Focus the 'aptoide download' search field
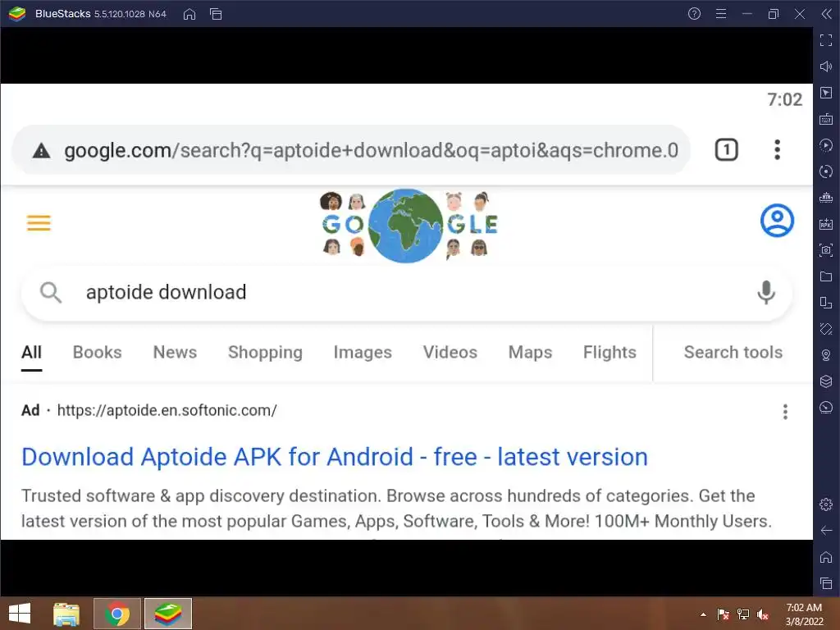This screenshot has width=840, height=630. click(x=407, y=293)
